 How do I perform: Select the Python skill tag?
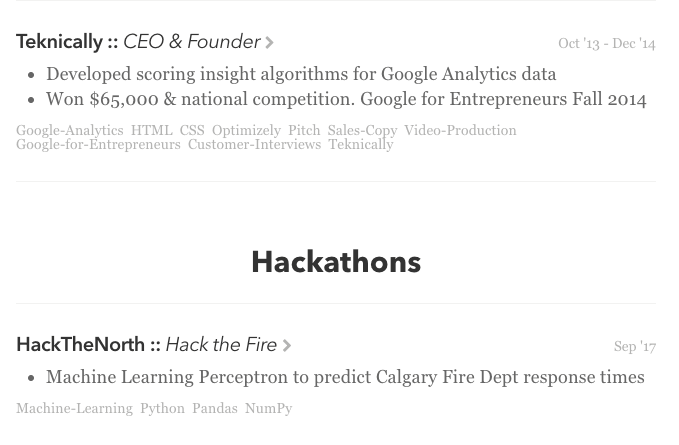(x=162, y=408)
